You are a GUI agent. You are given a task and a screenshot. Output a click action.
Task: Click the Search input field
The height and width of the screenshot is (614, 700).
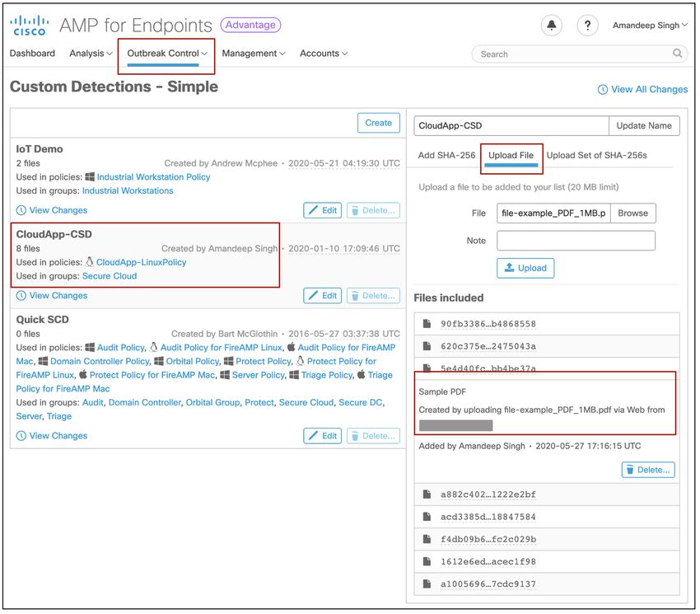pyautogui.click(x=579, y=54)
